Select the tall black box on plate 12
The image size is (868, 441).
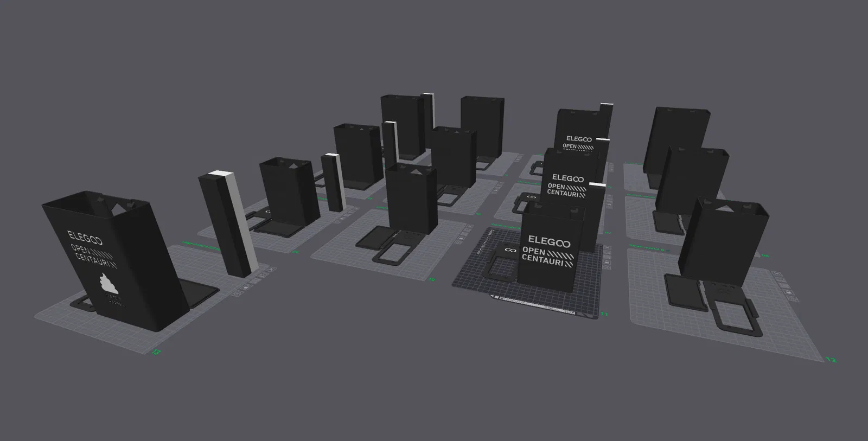[x=724, y=242]
